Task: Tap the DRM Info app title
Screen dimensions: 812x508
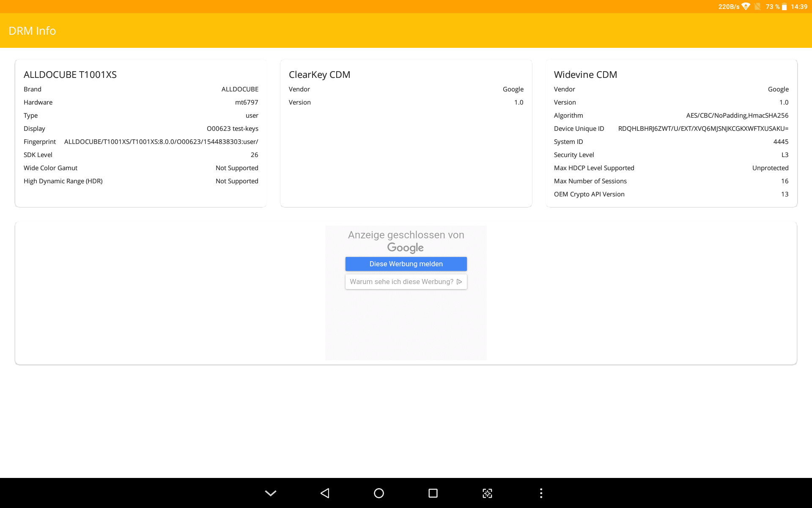Action: tap(32, 31)
